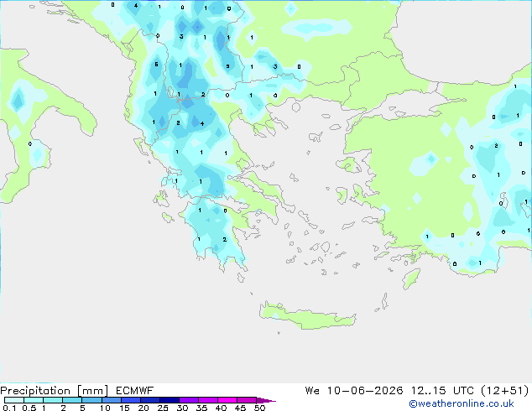Select the 10–15 mm legend color swatch

point(111,400)
